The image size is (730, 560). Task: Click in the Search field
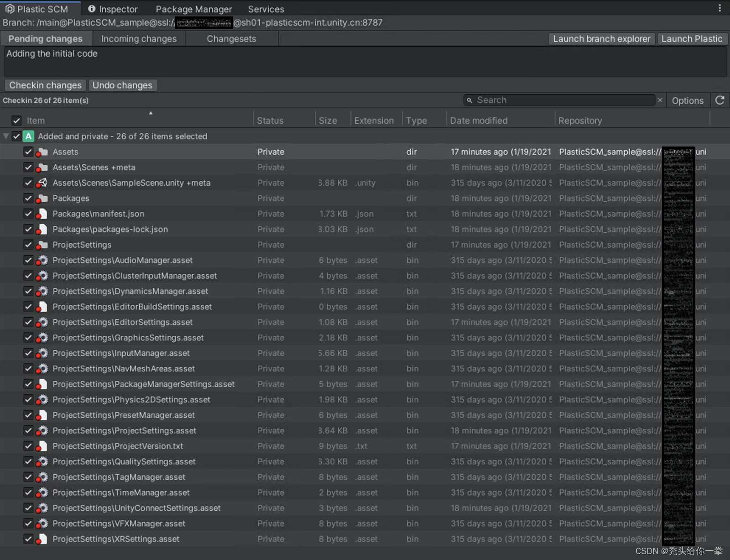tap(559, 100)
